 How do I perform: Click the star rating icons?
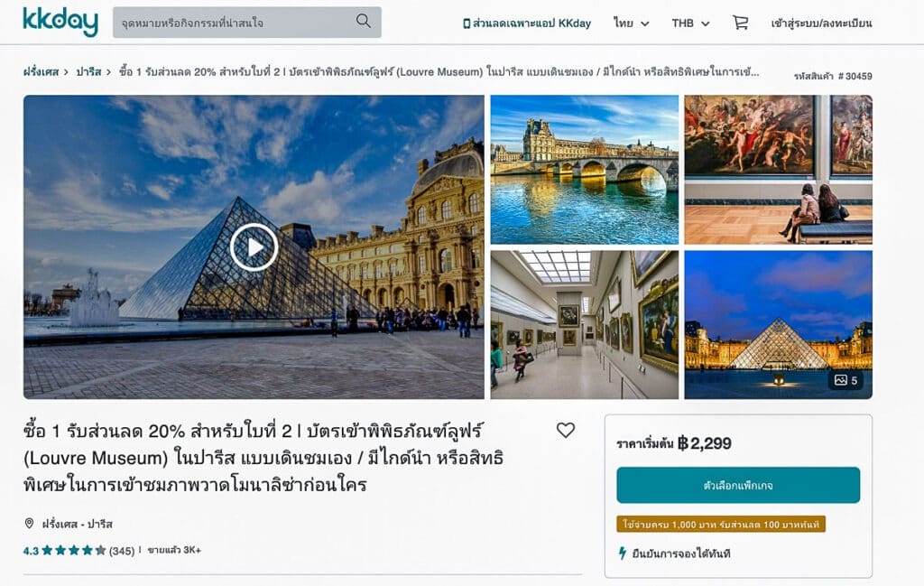(74, 551)
